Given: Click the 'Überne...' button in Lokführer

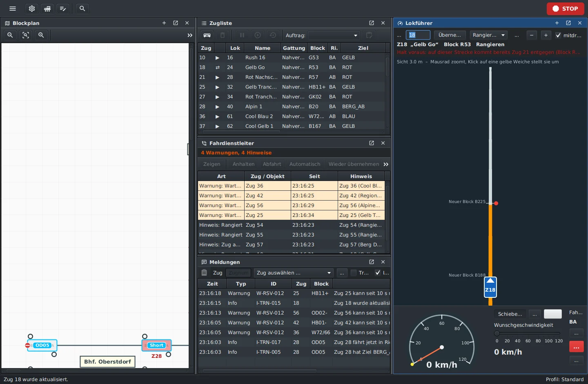Looking at the screenshot, I should [x=450, y=35].
